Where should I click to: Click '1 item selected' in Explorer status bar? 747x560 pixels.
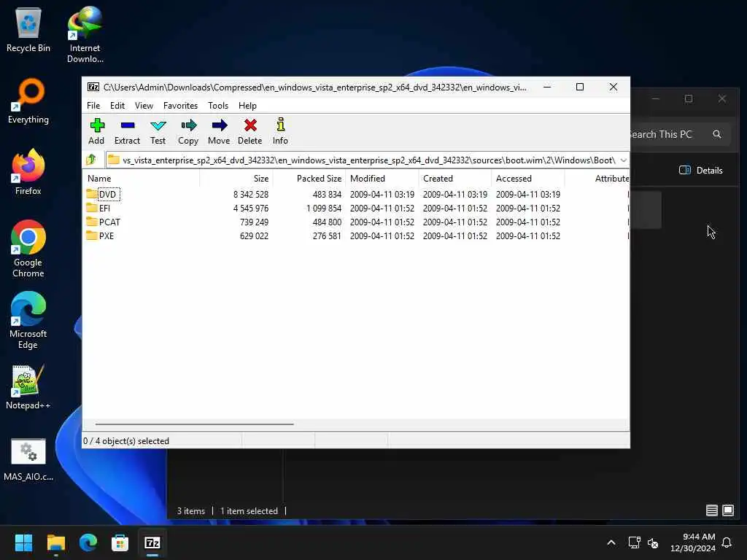coord(249,510)
